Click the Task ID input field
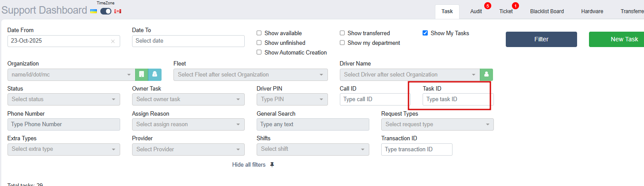Screen dimensions: 644x186 coord(458,99)
